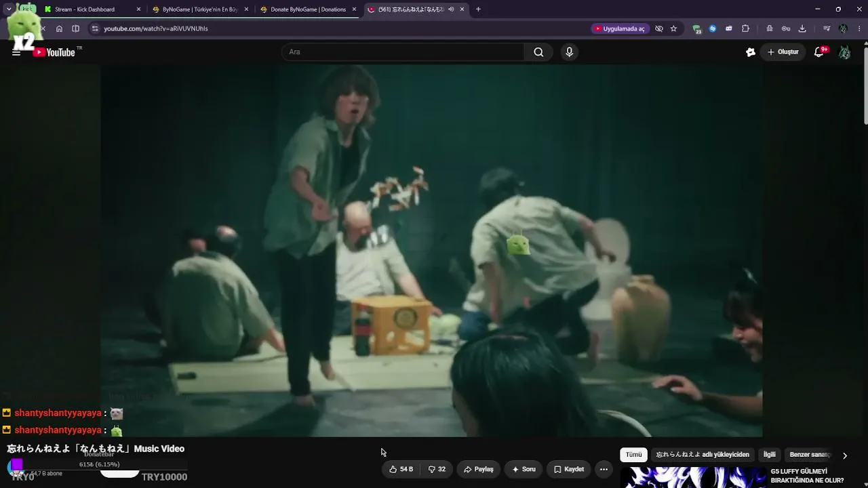Image resolution: width=868 pixels, height=488 pixels.
Task: Click the password manager key icon
Action: tap(786, 28)
